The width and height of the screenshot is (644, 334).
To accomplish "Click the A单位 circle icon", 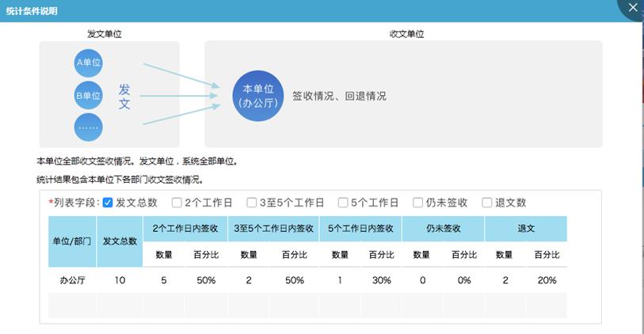I will tap(89, 62).
